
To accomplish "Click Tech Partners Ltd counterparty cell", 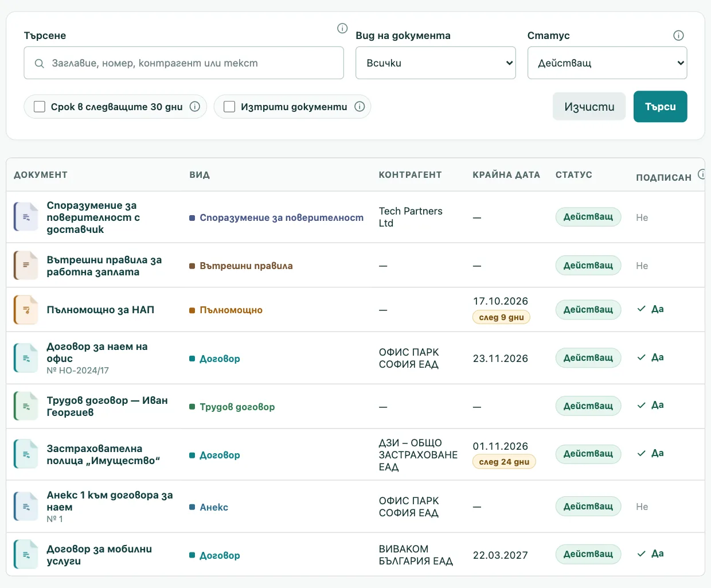I will tap(411, 217).
